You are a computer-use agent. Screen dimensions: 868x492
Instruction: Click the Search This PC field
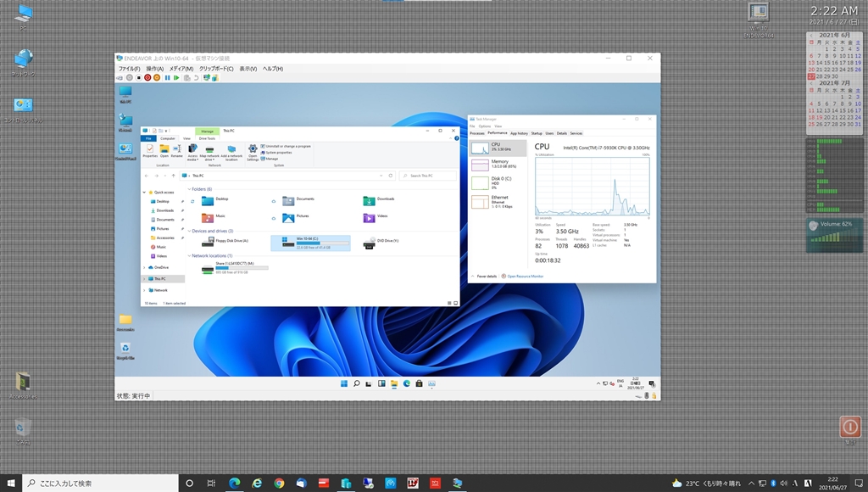point(428,176)
